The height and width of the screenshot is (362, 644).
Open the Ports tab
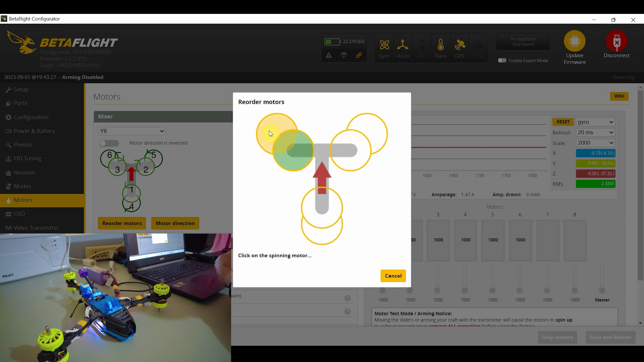[42, 103]
